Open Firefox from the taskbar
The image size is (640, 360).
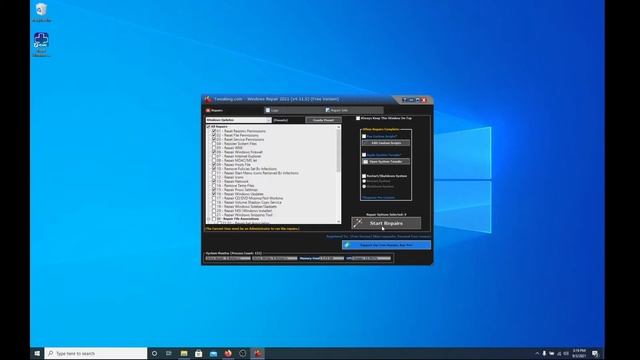pos(228,353)
